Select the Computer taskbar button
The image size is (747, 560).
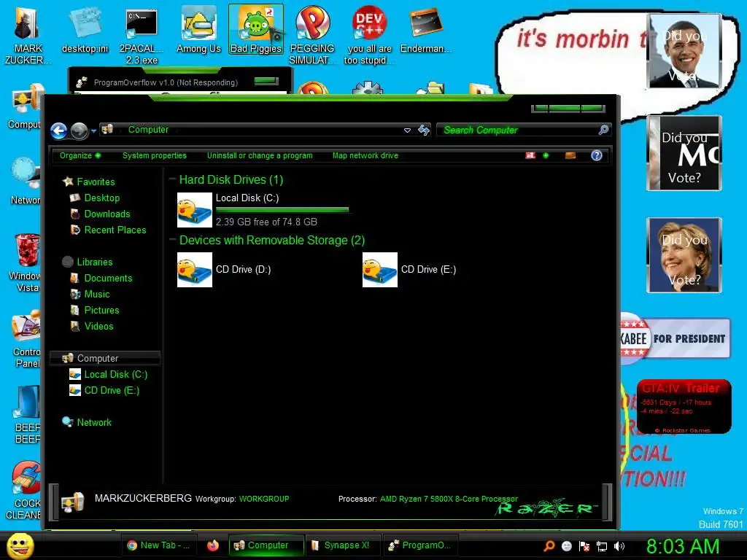click(266, 545)
